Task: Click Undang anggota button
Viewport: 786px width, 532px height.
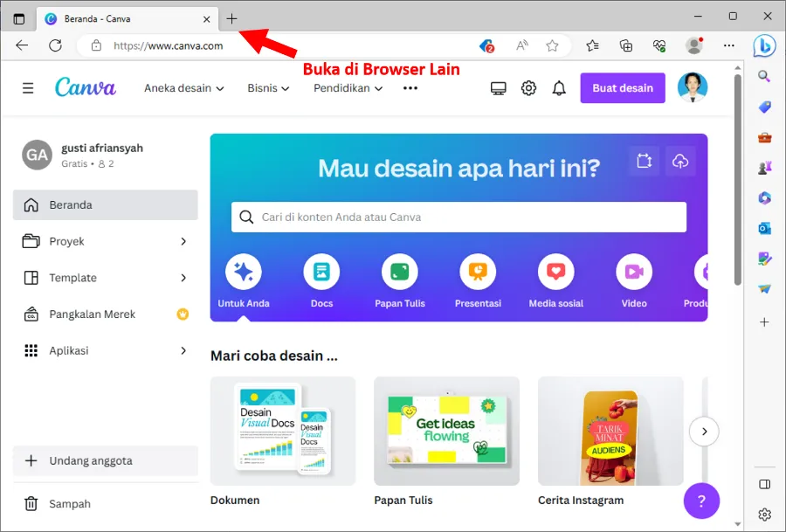Action: coord(106,460)
